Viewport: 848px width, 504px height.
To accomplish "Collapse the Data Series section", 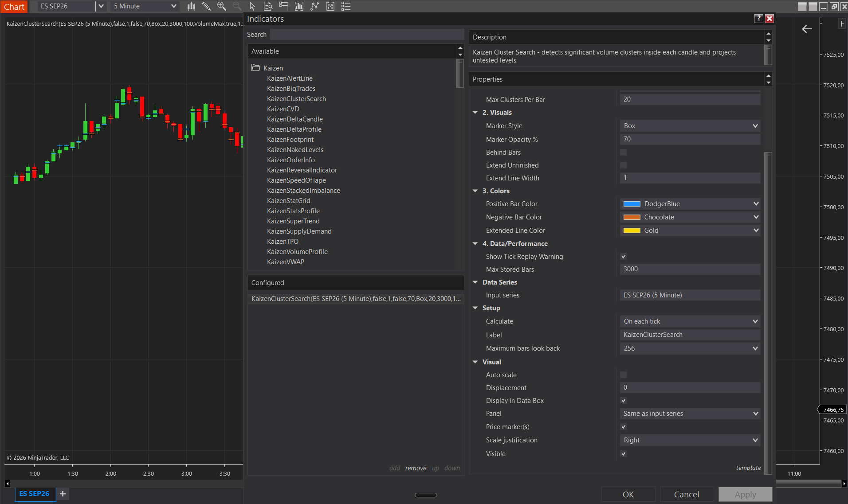I will click(475, 282).
